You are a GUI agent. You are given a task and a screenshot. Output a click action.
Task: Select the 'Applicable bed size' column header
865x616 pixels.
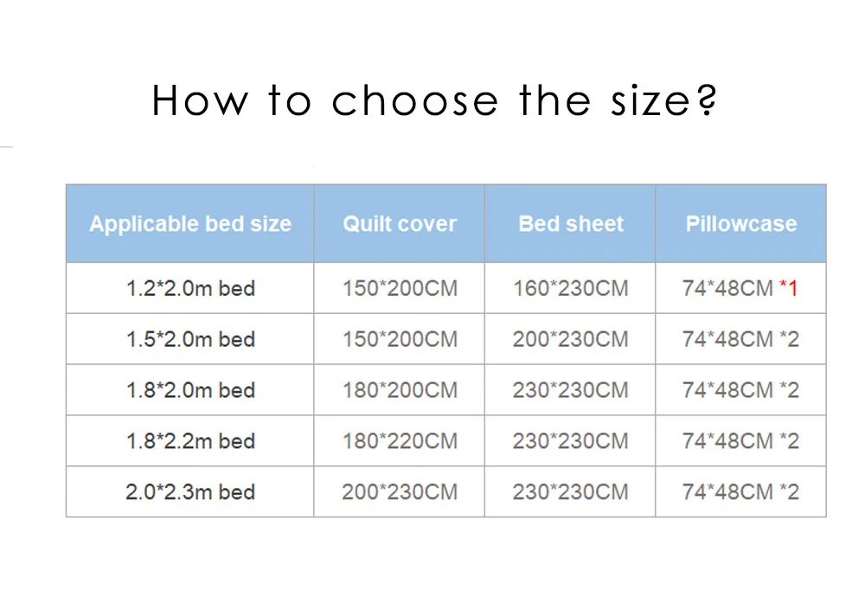click(190, 223)
